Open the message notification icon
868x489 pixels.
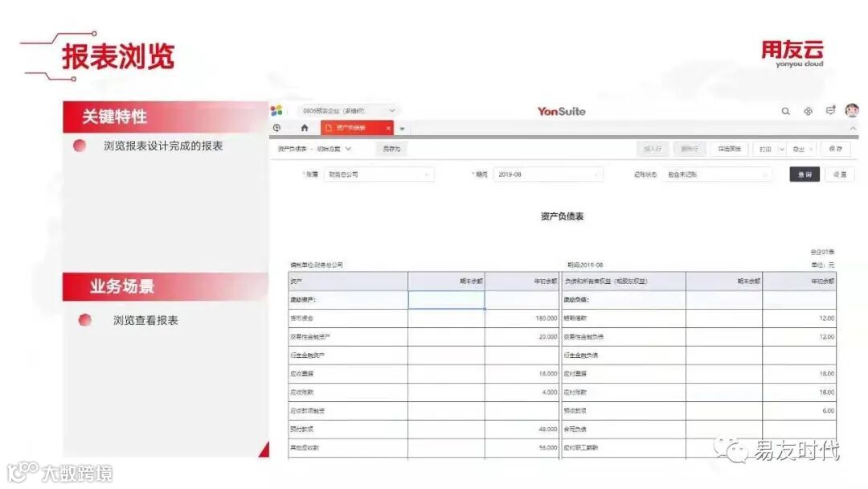coord(830,111)
